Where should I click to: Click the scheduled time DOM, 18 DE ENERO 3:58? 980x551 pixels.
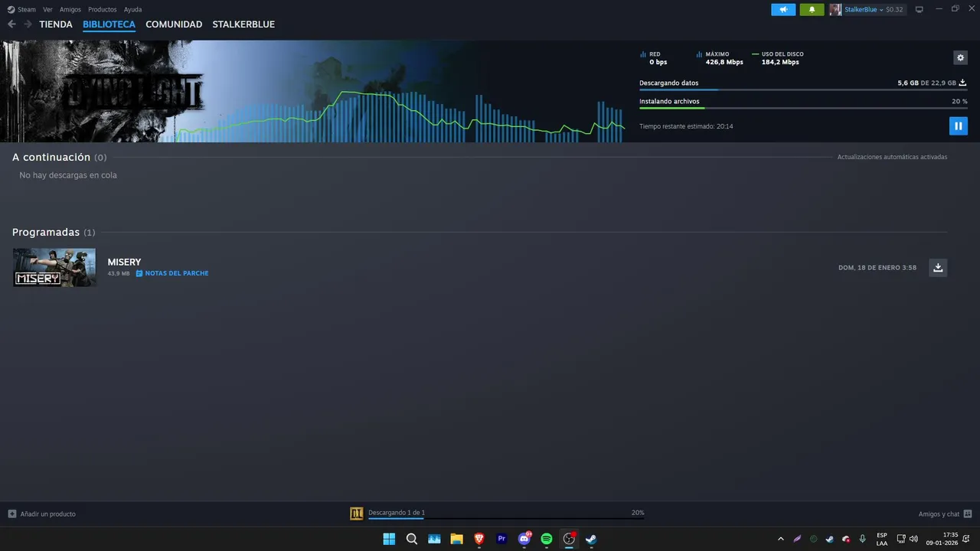877,268
